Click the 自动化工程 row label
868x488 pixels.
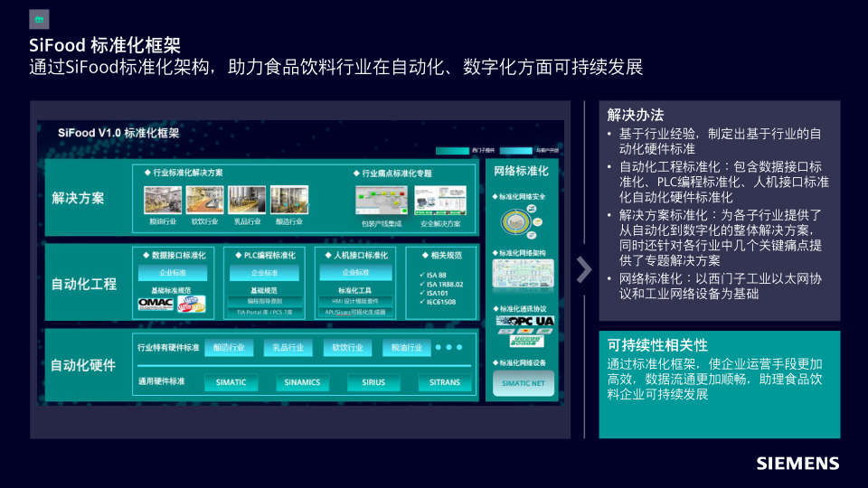pos(84,284)
